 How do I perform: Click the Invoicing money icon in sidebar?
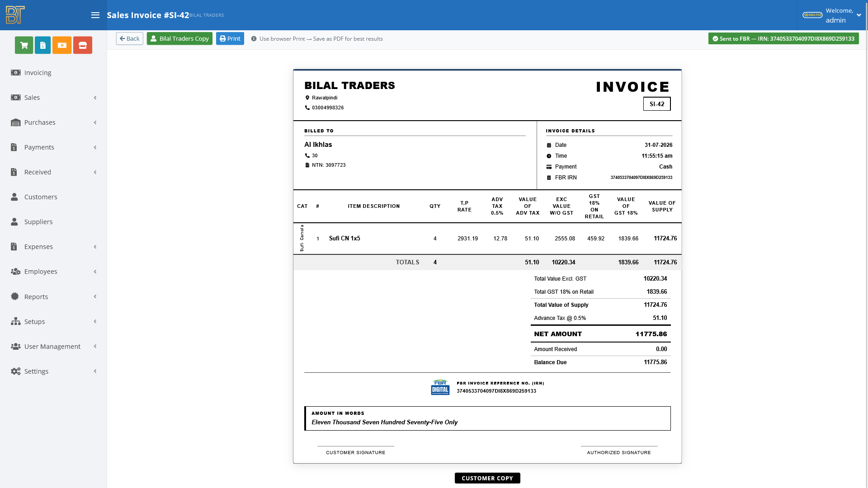click(16, 73)
